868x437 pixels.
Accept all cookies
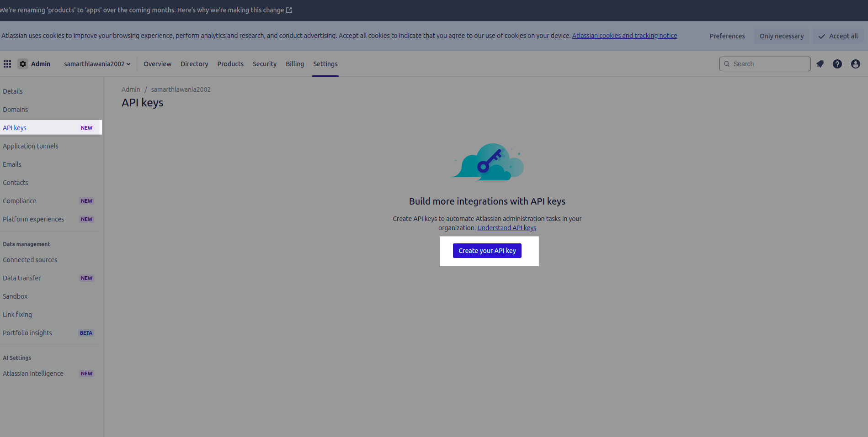(838, 36)
